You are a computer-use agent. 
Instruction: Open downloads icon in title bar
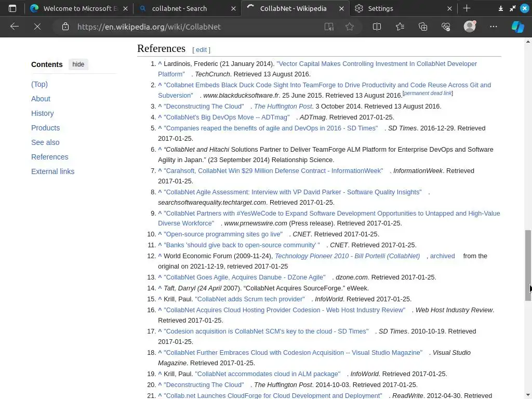[500, 8]
